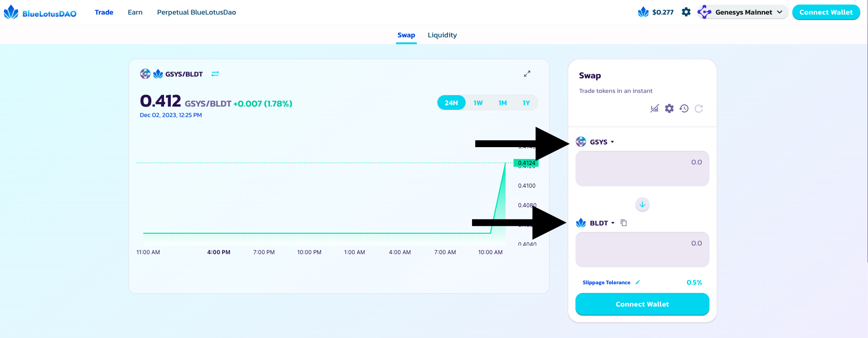Copy the BLDT token address
Viewport: 868px width, 338px height.
[624, 223]
